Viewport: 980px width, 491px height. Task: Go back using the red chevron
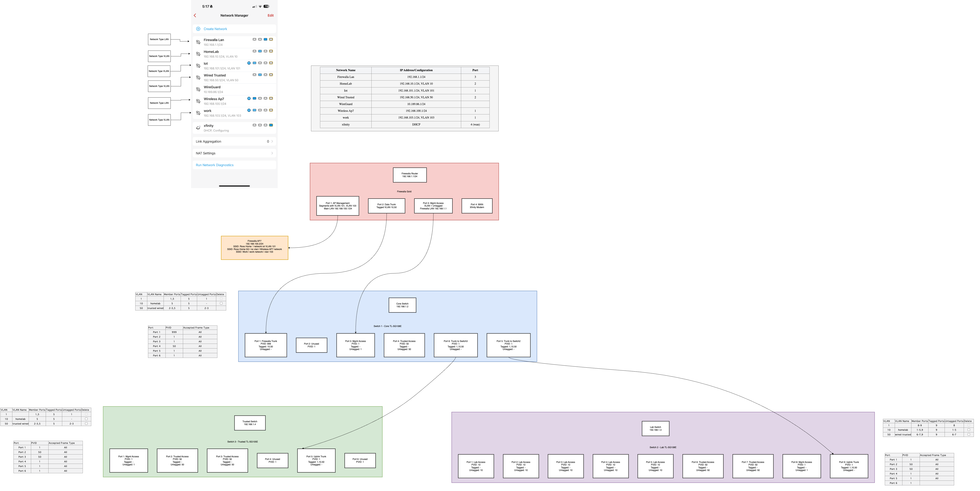pyautogui.click(x=195, y=16)
